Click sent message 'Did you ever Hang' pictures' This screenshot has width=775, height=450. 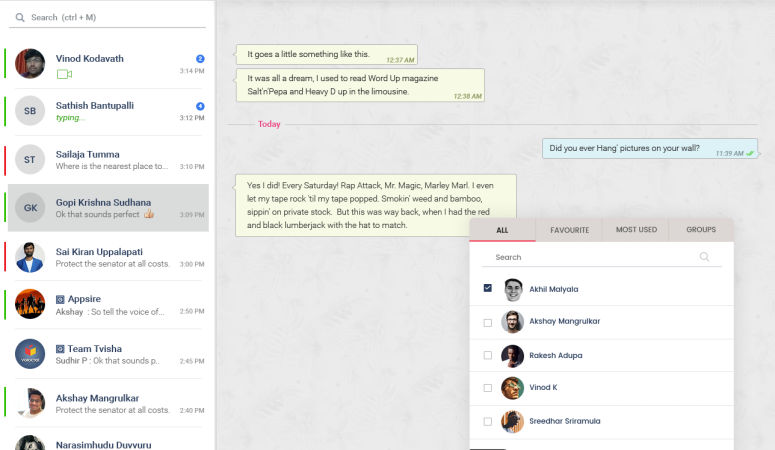pos(649,148)
